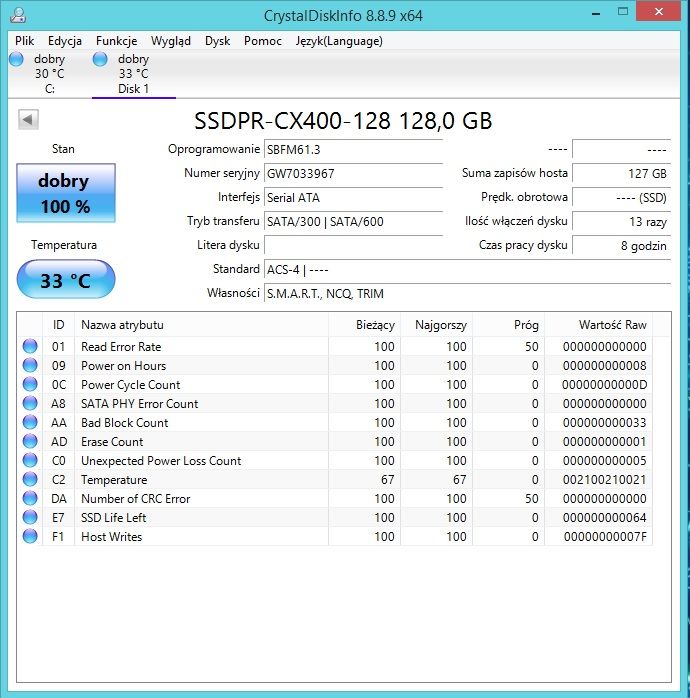Select the Power Cycle Count attribute name

(x=130, y=385)
